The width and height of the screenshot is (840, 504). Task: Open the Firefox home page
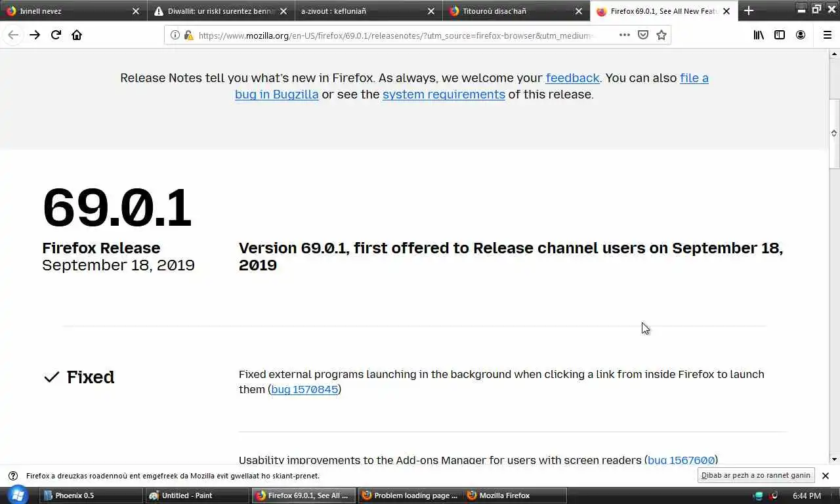77,35
